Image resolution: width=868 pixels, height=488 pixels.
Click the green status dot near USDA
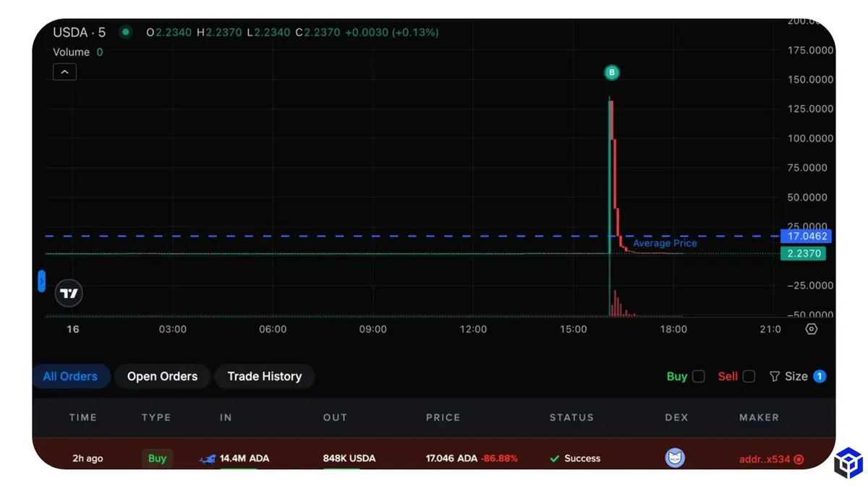126,33
